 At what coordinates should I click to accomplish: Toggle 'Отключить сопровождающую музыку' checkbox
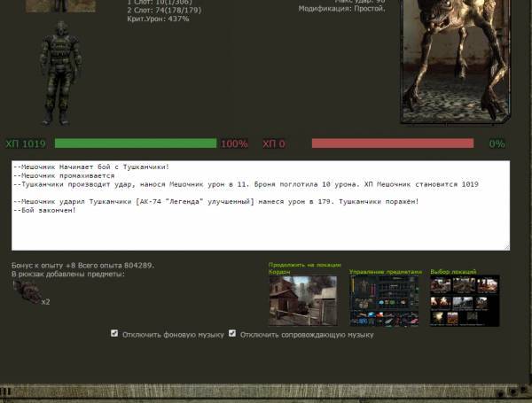(232, 334)
